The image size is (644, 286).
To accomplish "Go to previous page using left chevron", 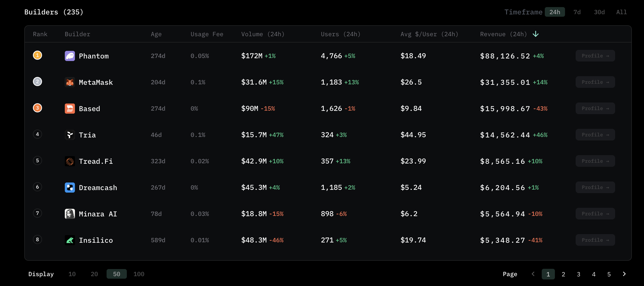I will 533,274.
